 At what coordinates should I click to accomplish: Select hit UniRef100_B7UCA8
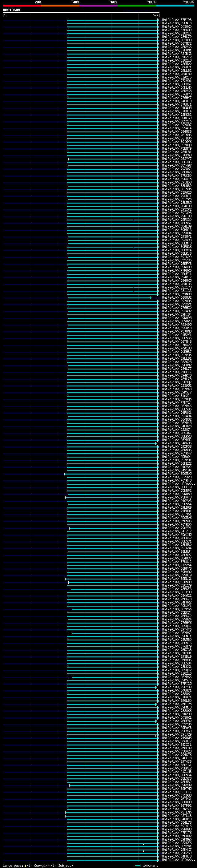tap(177, 155)
